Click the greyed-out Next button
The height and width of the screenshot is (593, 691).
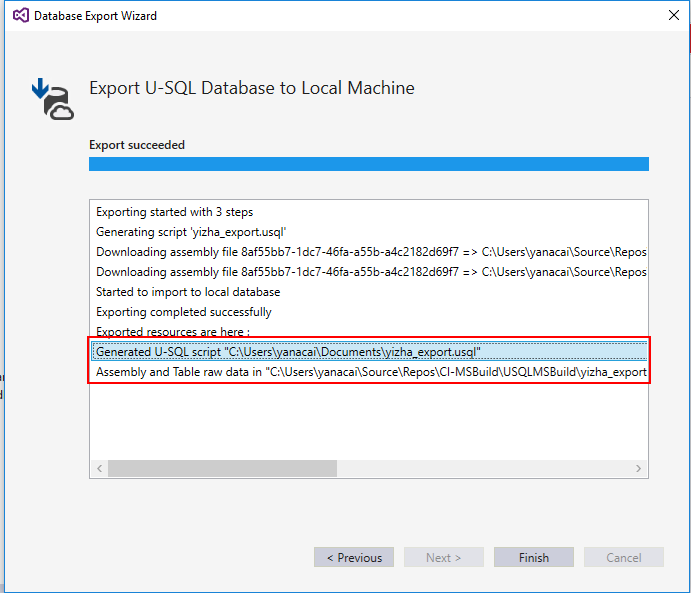point(444,557)
